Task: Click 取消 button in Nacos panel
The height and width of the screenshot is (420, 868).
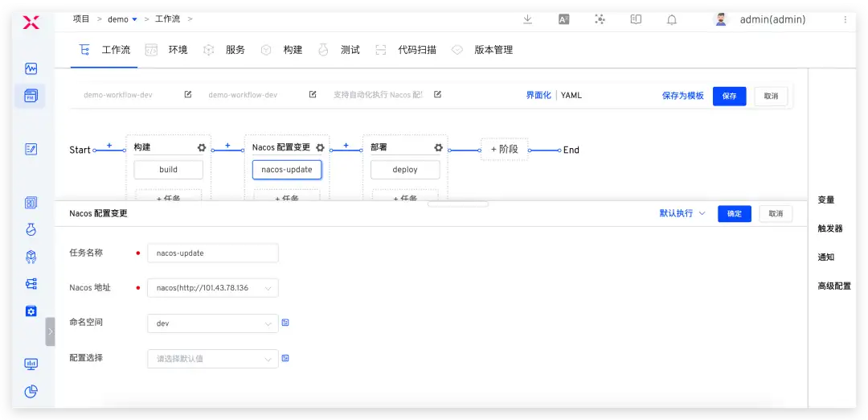Action: click(776, 214)
